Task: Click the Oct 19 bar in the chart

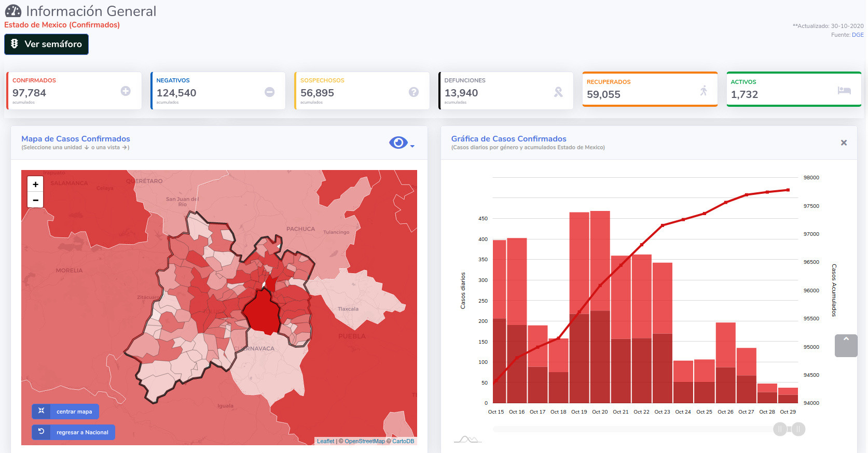Action: click(x=579, y=307)
